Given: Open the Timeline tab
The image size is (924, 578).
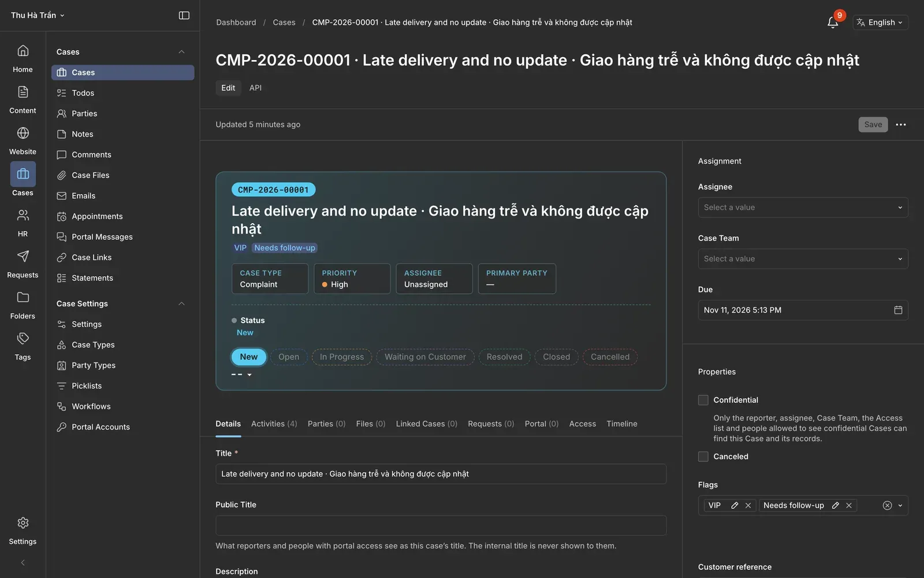Looking at the screenshot, I should 622,424.
